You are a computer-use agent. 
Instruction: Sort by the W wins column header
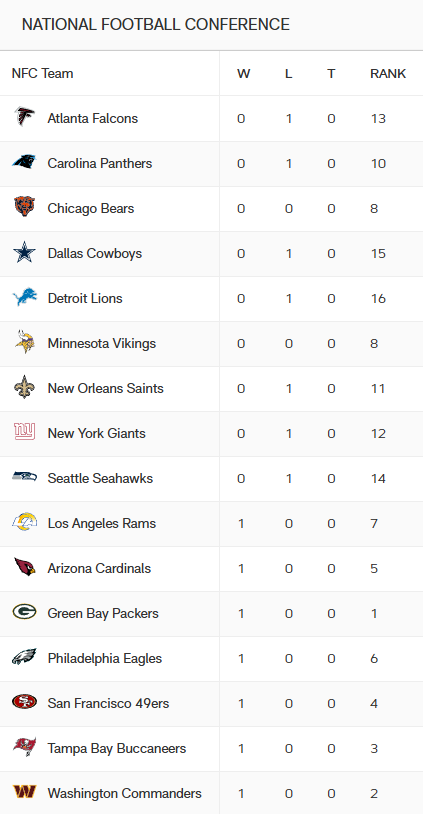[x=243, y=74]
